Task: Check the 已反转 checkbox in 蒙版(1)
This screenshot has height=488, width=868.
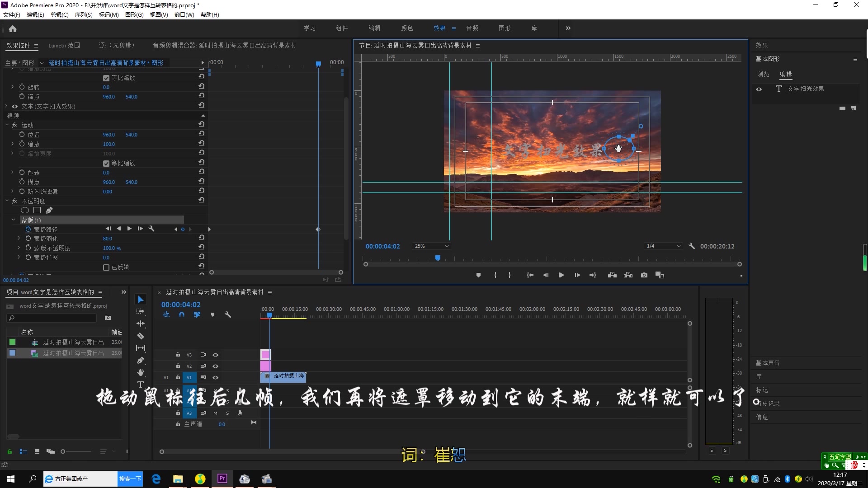Action: click(107, 267)
